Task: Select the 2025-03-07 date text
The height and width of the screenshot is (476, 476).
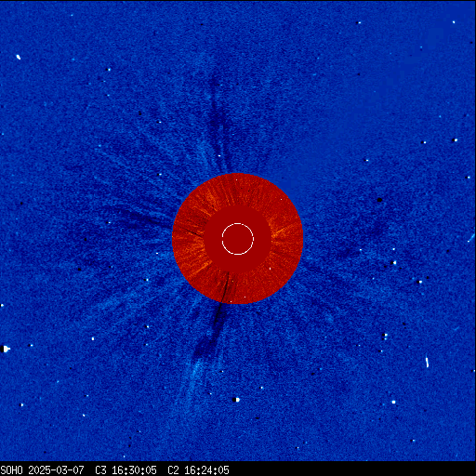Action: [x=56, y=470]
